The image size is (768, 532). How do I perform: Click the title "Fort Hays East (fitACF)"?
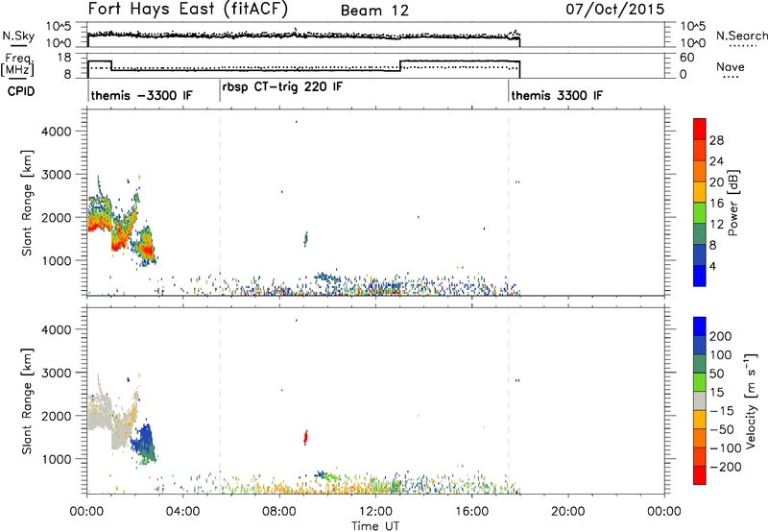coord(187,10)
